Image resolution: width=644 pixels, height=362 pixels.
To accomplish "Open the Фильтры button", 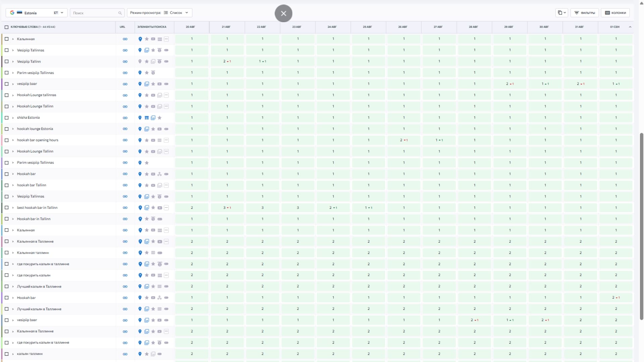I will point(585,13).
